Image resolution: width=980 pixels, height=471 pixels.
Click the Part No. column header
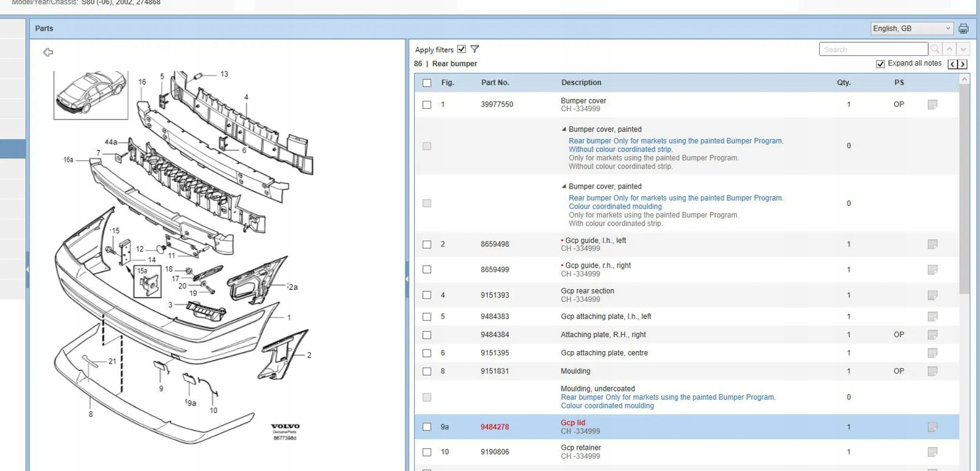[495, 82]
